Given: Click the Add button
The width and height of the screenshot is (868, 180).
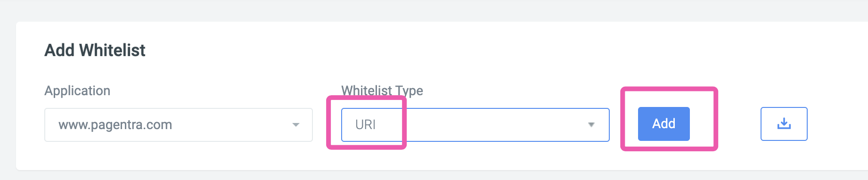Looking at the screenshot, I should tap(663, 124).
